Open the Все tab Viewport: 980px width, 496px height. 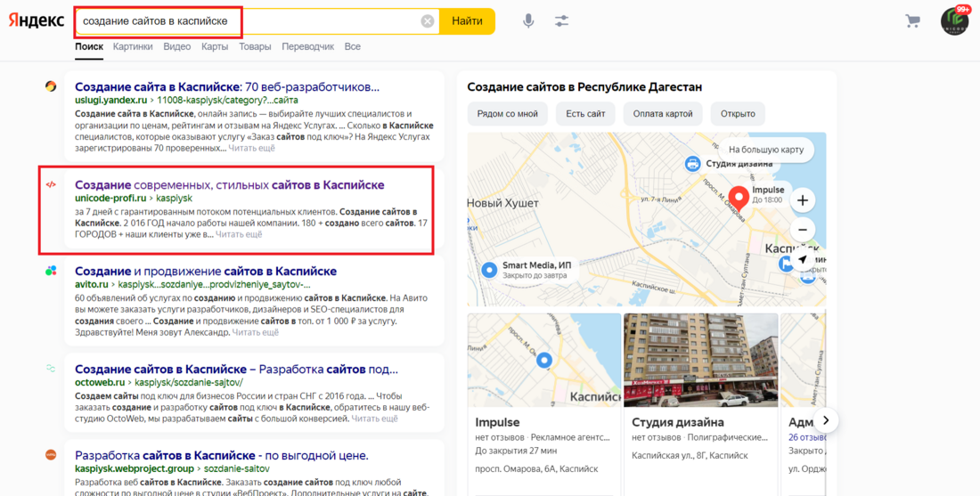click(x=353, y=47)
